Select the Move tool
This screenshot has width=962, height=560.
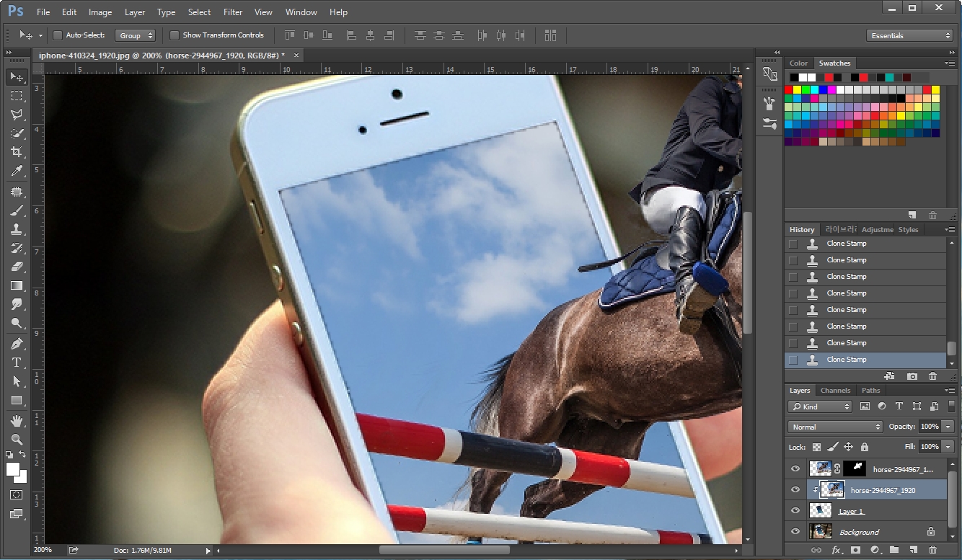(x=16, y=77)
